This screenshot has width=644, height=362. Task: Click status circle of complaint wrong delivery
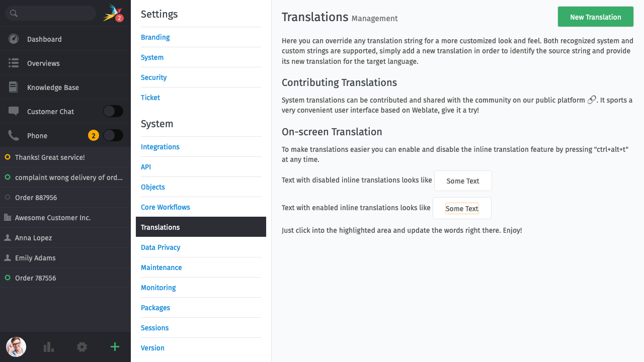[x=8, y=177]
